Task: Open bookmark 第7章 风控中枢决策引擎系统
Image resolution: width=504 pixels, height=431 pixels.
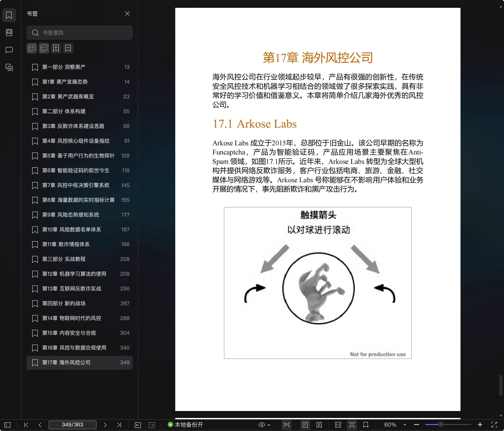Action: (x=80, y=185)
